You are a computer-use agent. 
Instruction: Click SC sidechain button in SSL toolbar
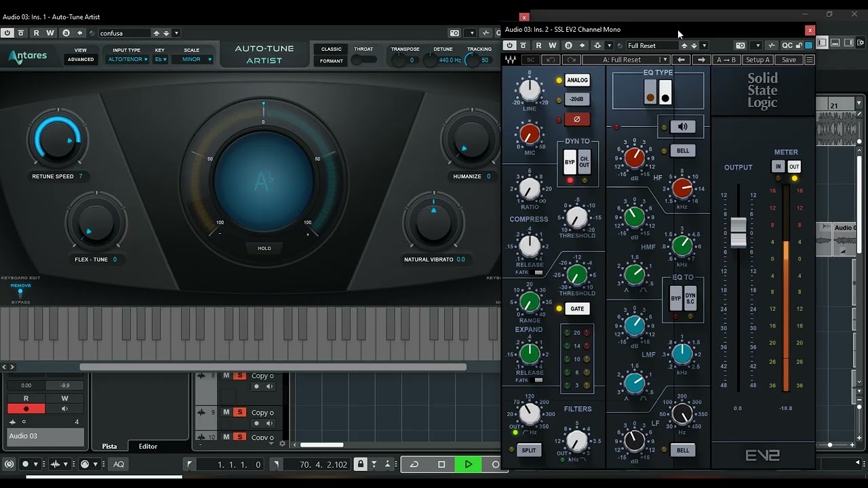click(531, 60)
